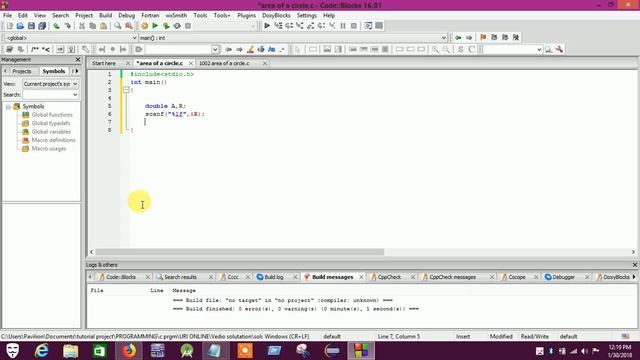Click the DoxyBlocks block comment icon
The height and width of the screenshot is (360, 640).
(x=35, y=49)
